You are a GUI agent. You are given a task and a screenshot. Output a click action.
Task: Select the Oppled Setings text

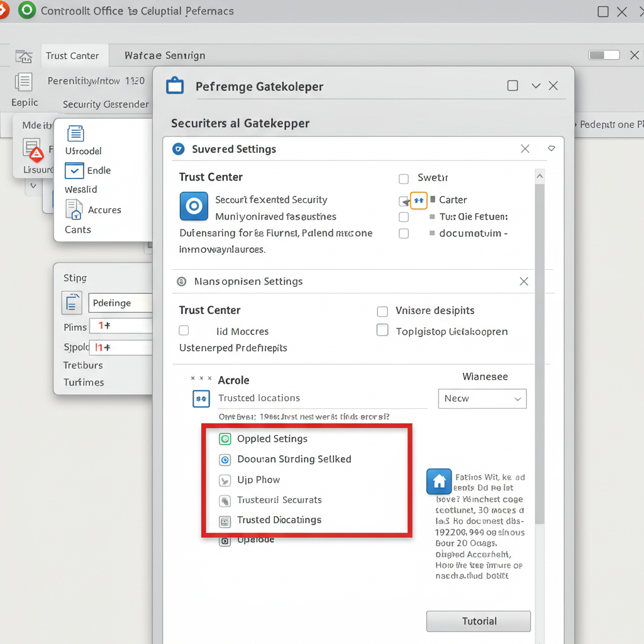tap(272, 438)
